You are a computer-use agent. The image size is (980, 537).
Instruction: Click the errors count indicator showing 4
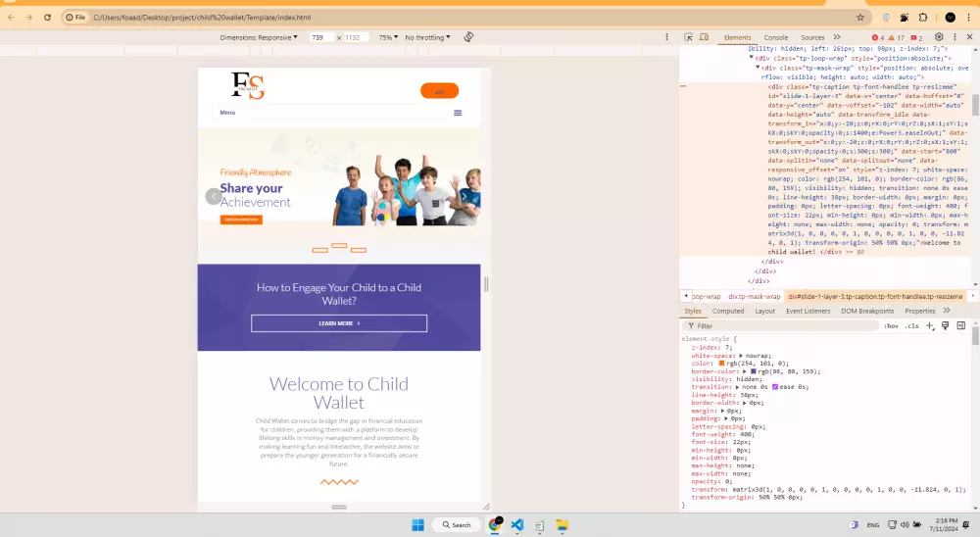click(x=877, y=37)
